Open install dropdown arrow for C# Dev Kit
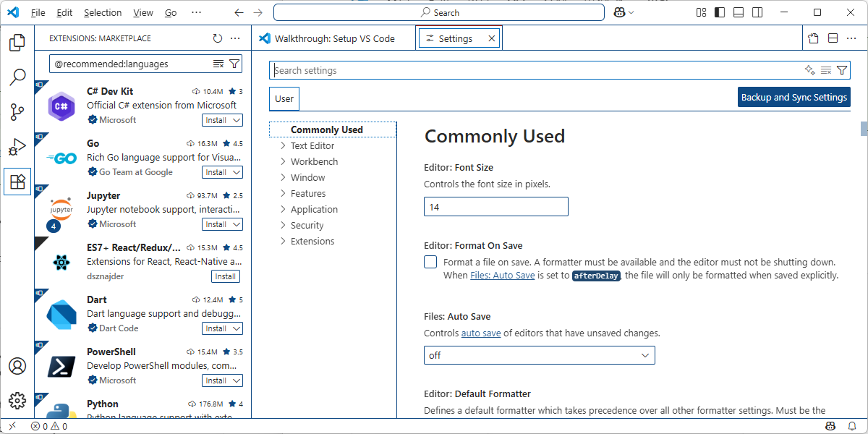The image size is (868, 434). click(236, 120)
